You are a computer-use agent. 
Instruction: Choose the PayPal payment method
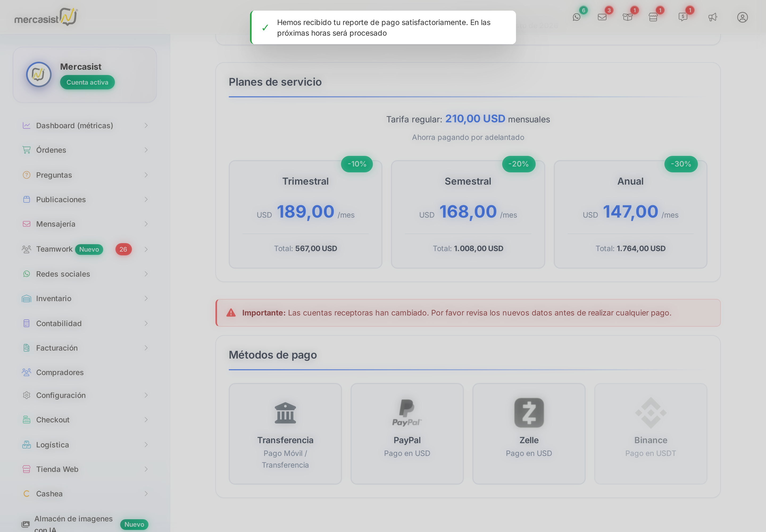click(407, 434)
